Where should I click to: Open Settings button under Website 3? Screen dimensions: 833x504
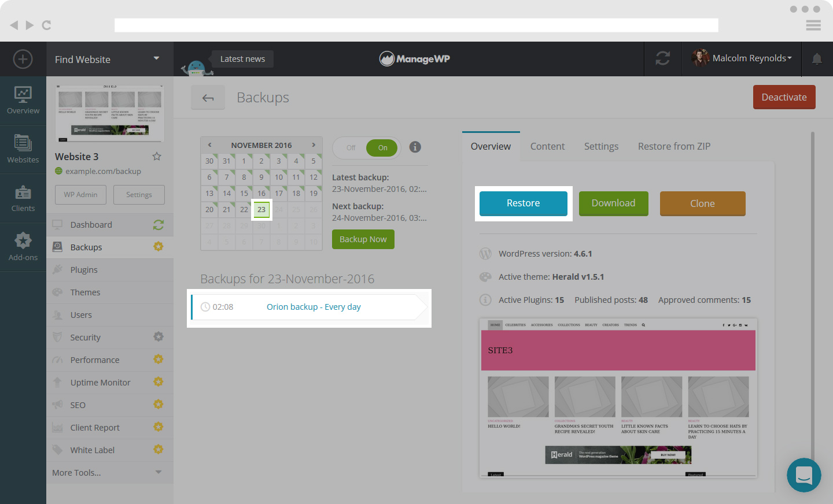(x=139, y=195)
